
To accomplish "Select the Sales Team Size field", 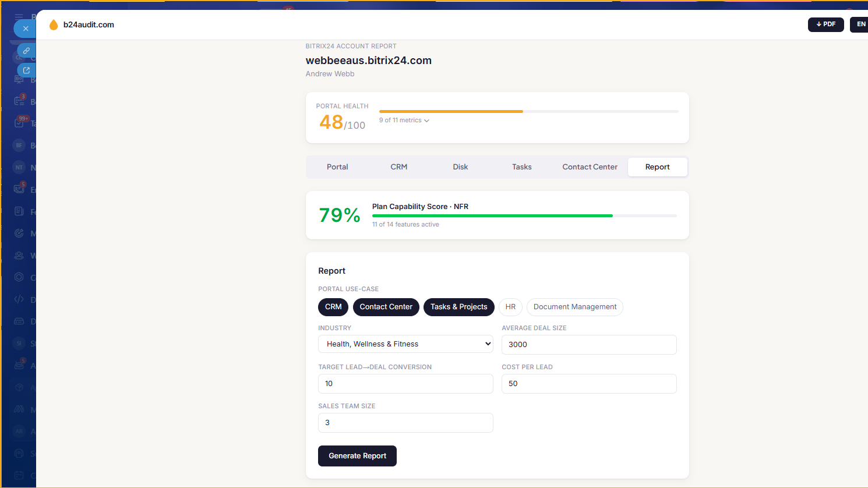I will pos(405,423).
